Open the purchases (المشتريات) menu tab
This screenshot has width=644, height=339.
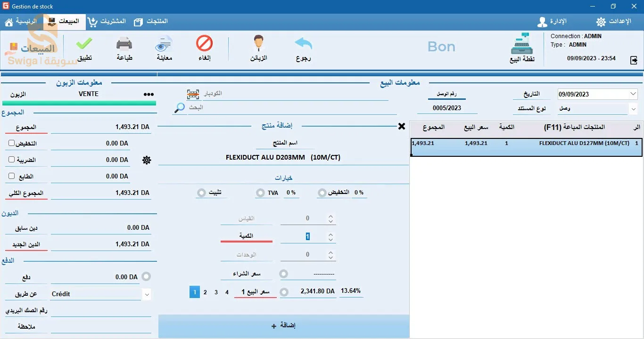pyautogui.click(x=107, y=22)
